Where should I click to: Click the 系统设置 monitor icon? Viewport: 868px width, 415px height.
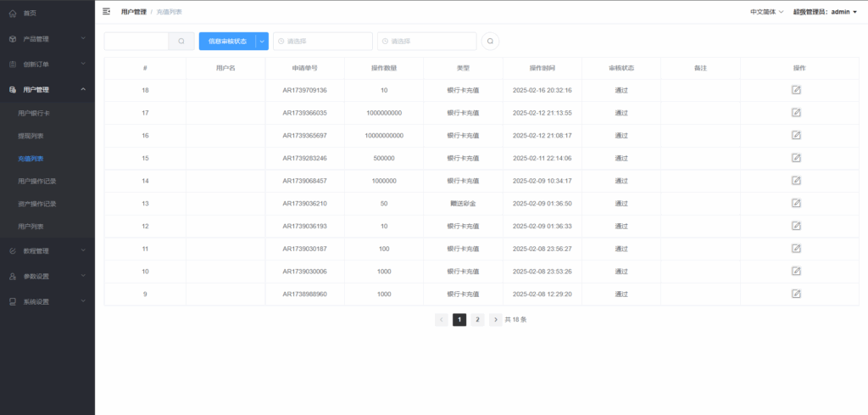tap(13, 302)
